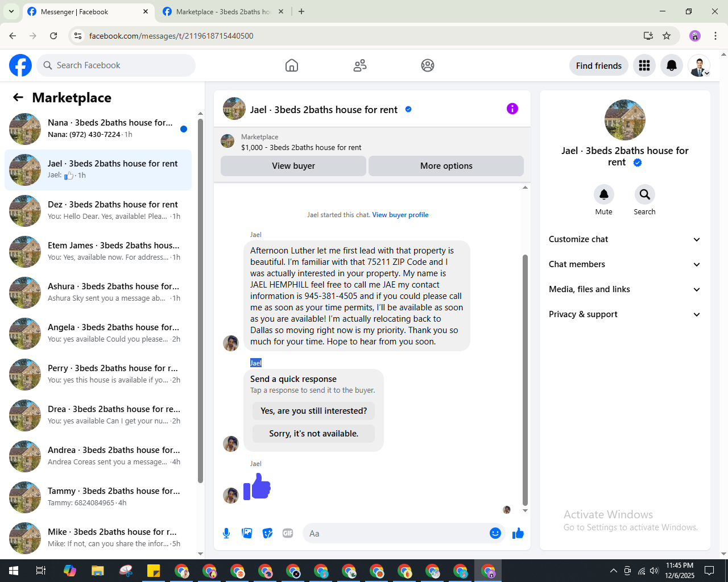Click Jael's large profile thumbnail in details

625,120
